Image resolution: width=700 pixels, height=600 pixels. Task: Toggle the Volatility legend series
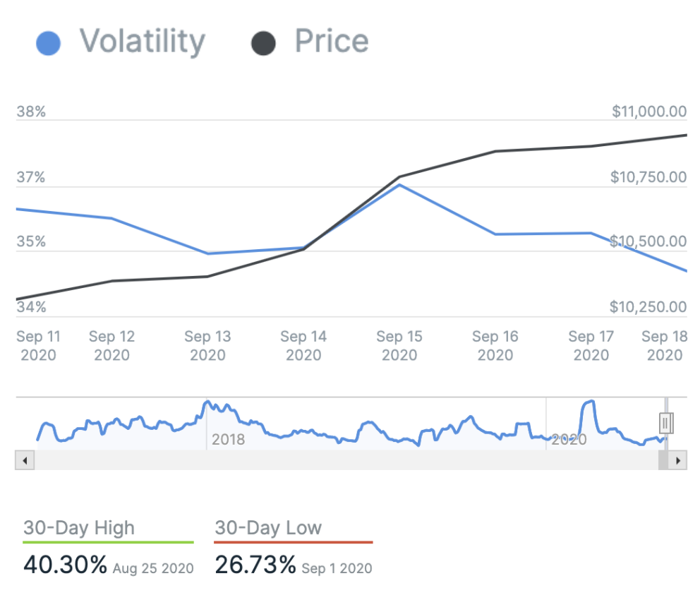click(x=141, y=41)
